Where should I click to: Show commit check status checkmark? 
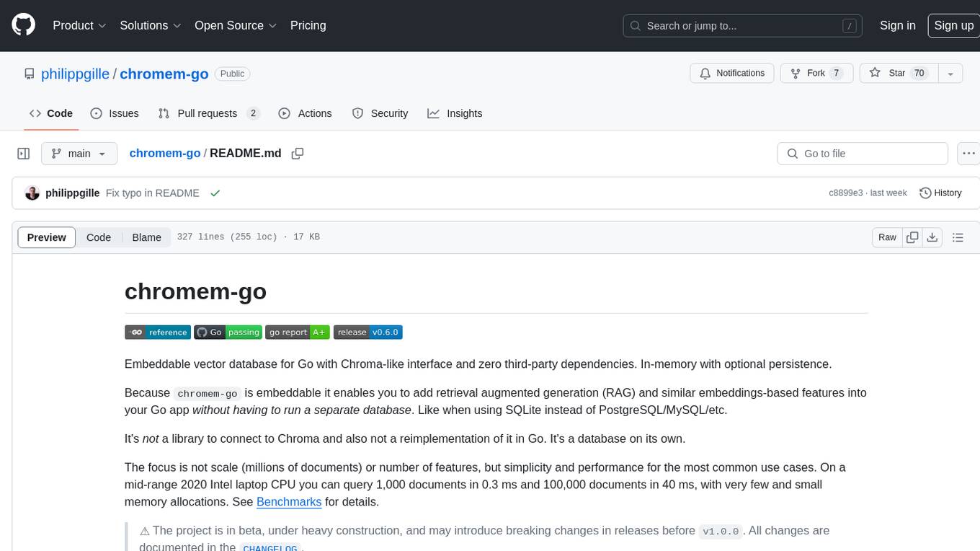215,193
